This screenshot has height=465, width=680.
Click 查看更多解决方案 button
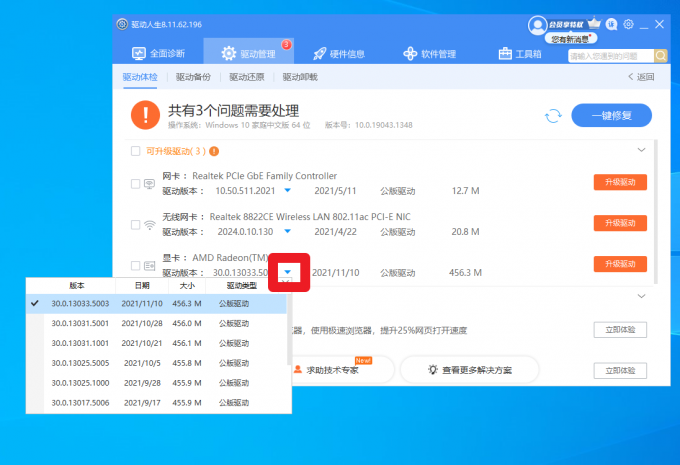tap(470, 370)
